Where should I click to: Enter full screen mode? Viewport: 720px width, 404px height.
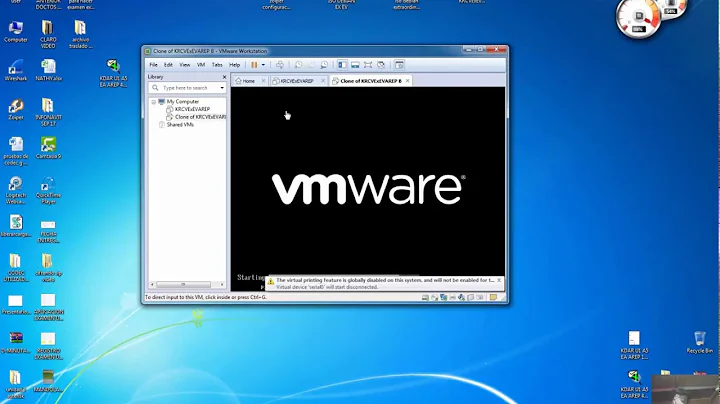(368, 65)
